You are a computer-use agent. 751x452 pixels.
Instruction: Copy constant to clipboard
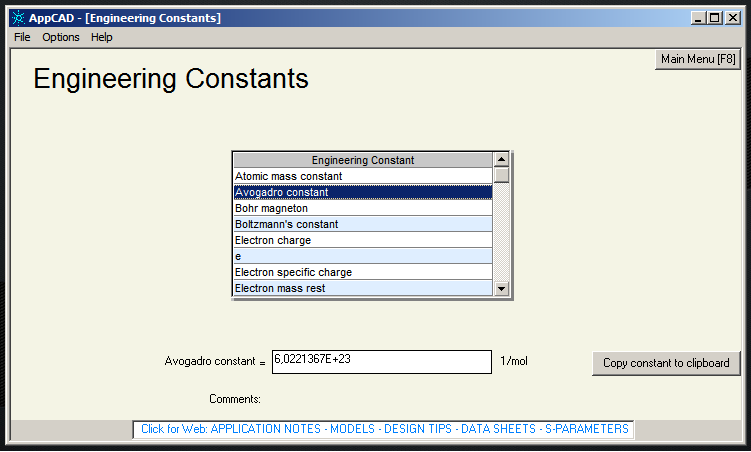pyautogui.click(x=666, y=363)
